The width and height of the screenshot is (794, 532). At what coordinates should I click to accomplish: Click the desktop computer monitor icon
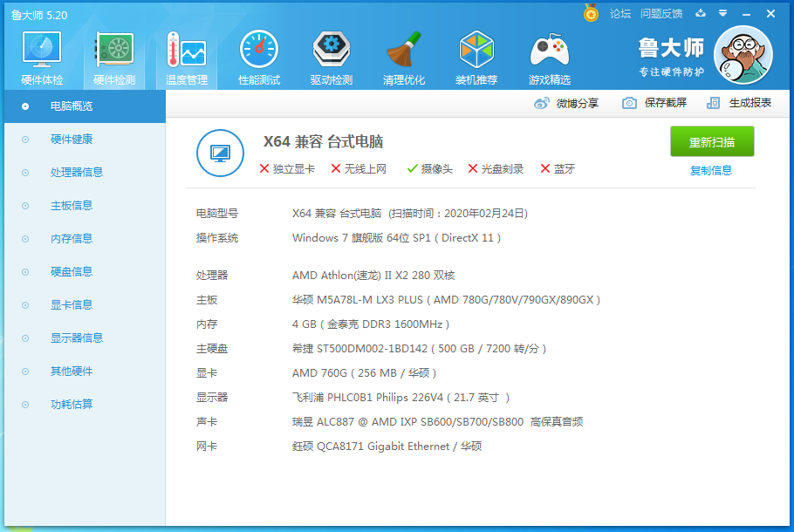point(220,153)
